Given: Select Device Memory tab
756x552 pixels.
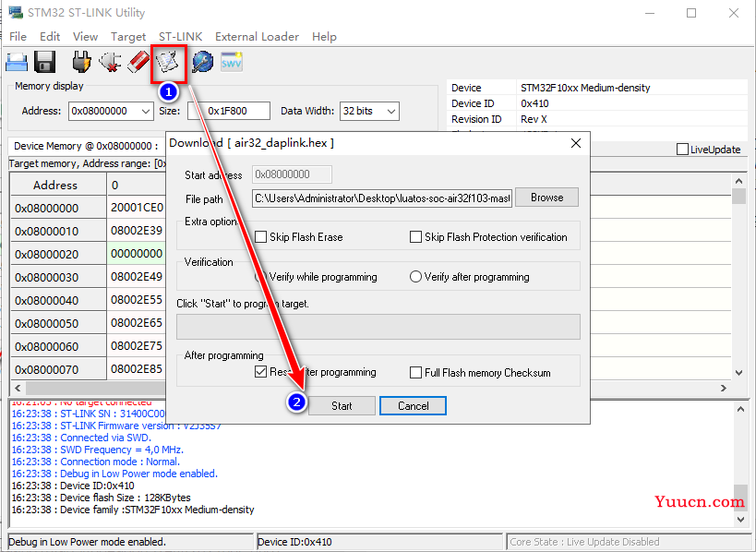Looking at the screenshot, I should (x=86, y=146).
